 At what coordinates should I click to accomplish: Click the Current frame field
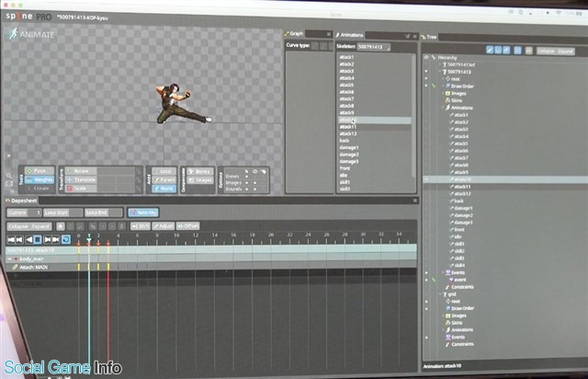pyautogui.click(x=24, y=212)
